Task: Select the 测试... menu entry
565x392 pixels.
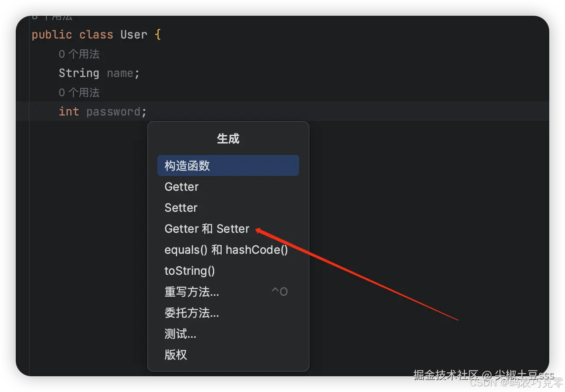Action: coord(180,334)
